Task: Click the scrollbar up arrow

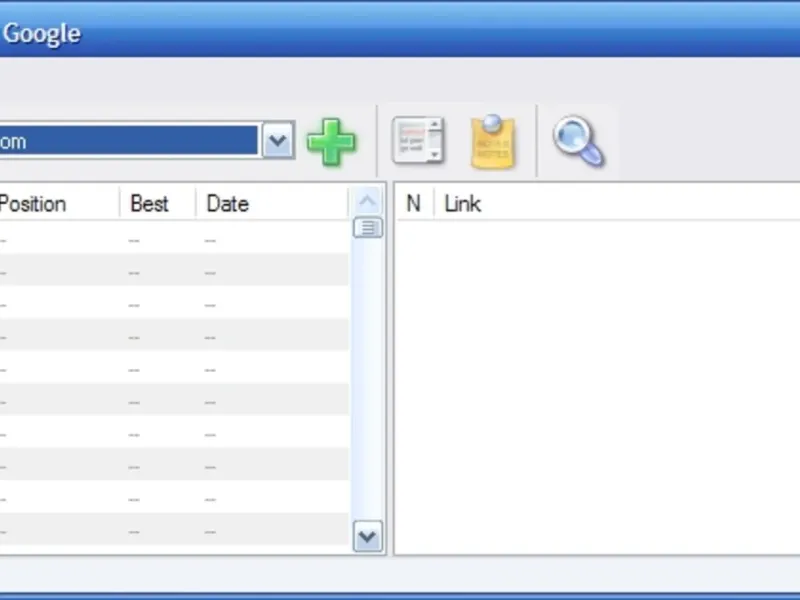Action: 367,201
